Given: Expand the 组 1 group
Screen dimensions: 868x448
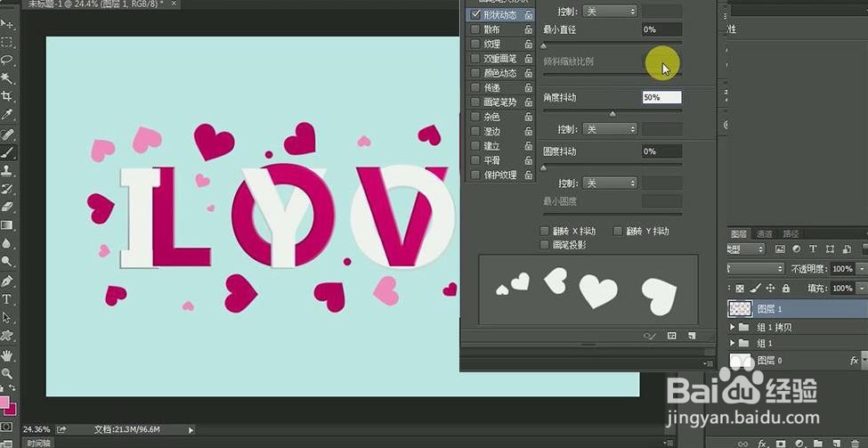Looking at the screenshot, I should coord(733,343).
